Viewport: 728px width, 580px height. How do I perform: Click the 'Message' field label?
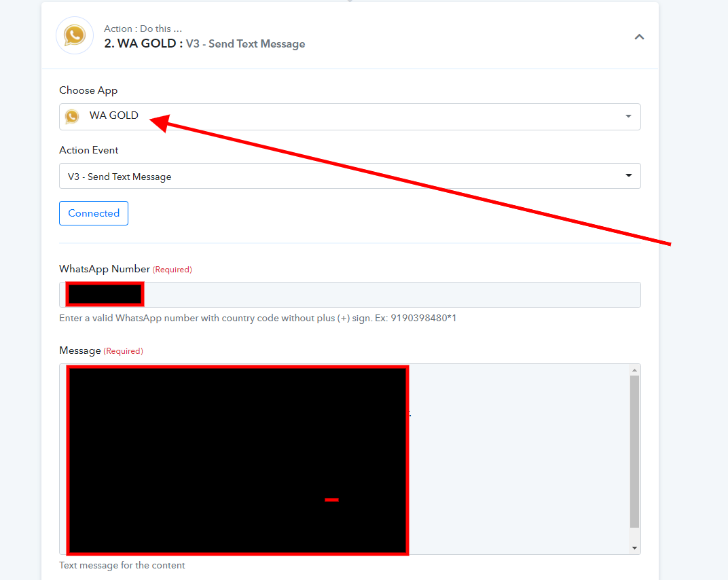pyautogui.click(x=80, y=350)
